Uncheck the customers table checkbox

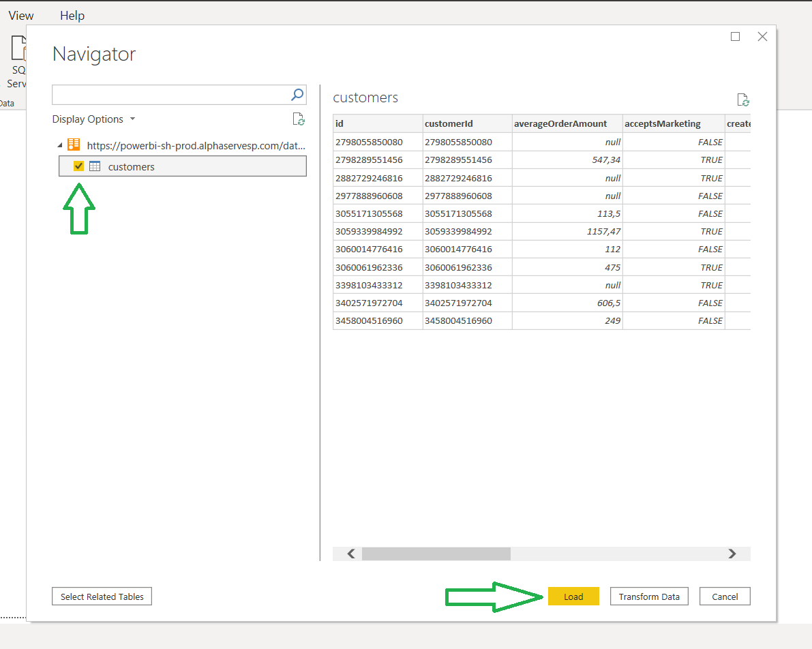[x=78, y=166]
